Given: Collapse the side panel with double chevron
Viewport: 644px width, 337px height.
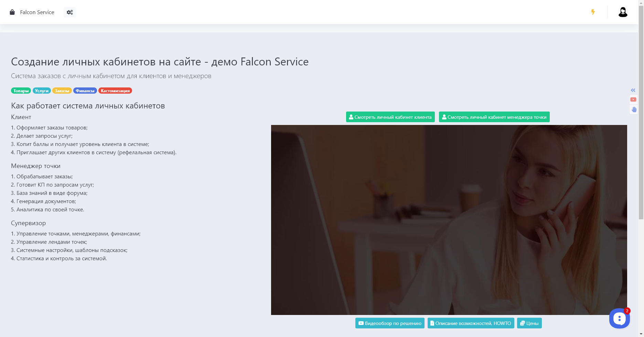Looking at the screenshot, I should click(633, 90).
